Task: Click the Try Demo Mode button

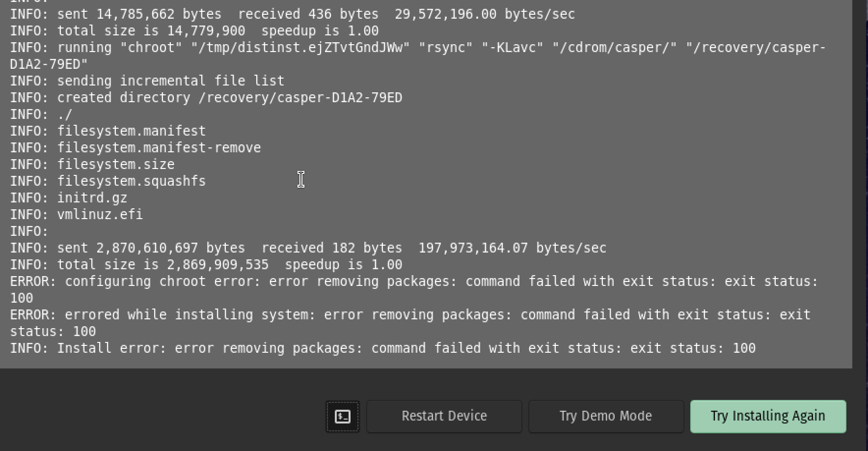Action: pyautogui.click(x=606, y=416)
